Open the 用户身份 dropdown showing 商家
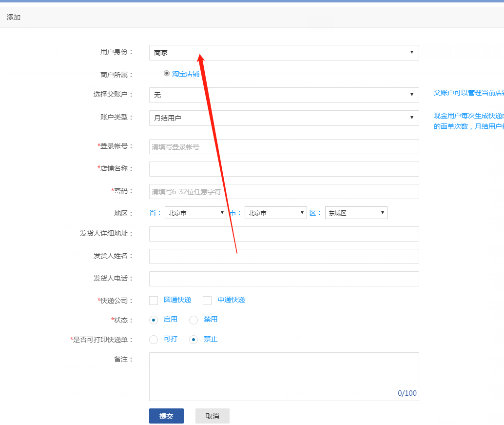The height and width of the screenshot is (425, 504). (284, 53)
